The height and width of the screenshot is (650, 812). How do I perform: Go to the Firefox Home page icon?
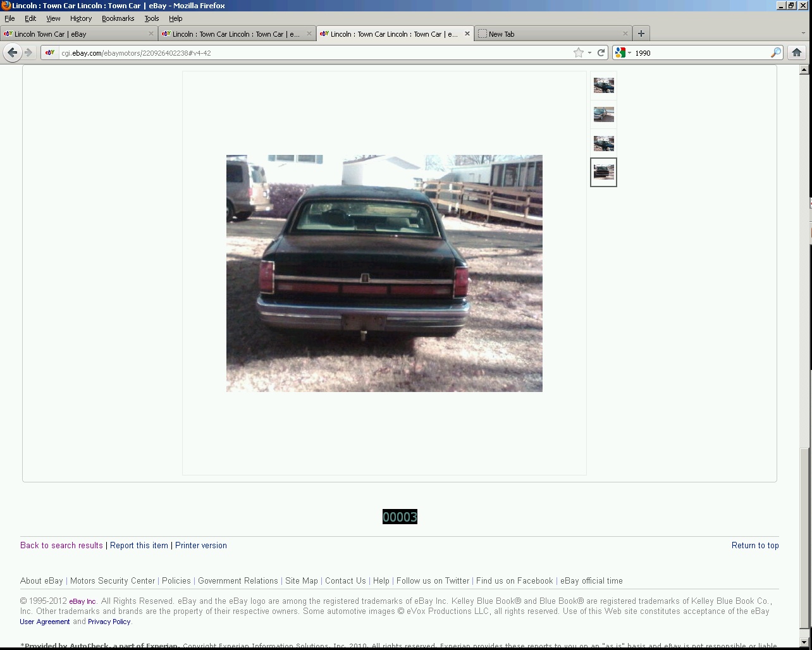(797, 52)
